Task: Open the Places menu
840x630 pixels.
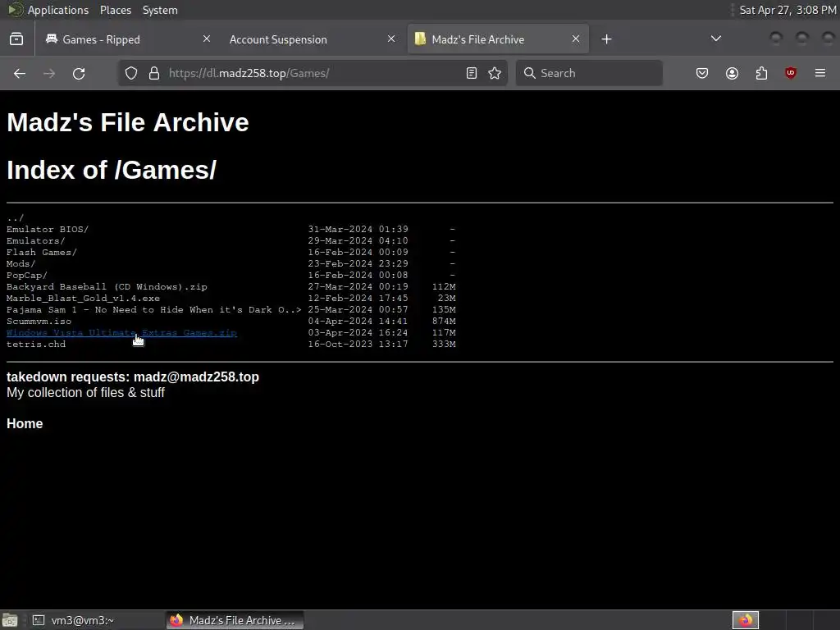Action: (x=116, y=10)
